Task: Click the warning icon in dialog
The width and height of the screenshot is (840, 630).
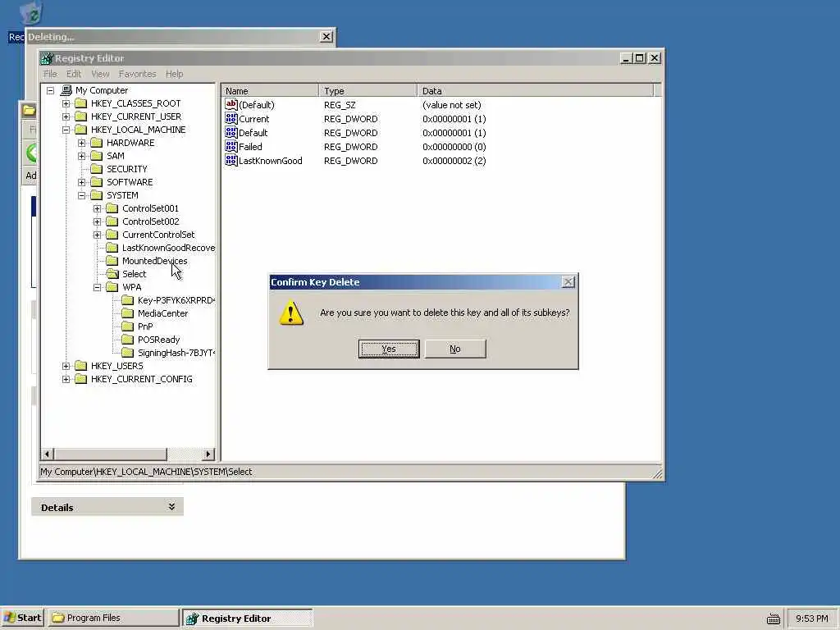Action: pyautogui.click(x=291, y=313)
